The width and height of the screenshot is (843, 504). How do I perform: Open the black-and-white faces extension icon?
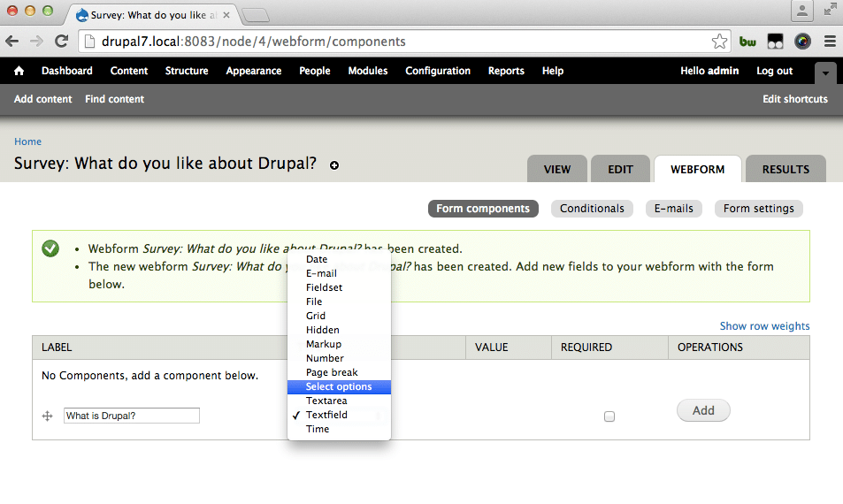(775, 42)
